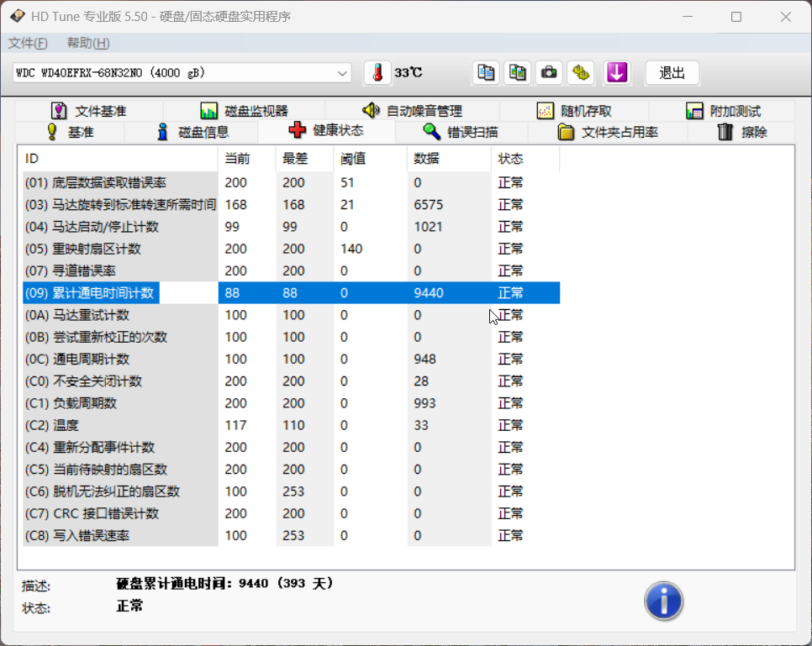Click the red cross 健康状态 icon
The image size is (812, 646).
[298, 130]
